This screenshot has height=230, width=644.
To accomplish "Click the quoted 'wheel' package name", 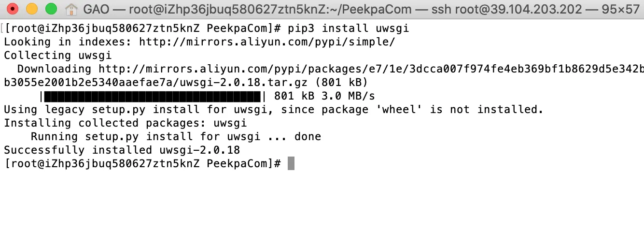I will click(398, 110).
